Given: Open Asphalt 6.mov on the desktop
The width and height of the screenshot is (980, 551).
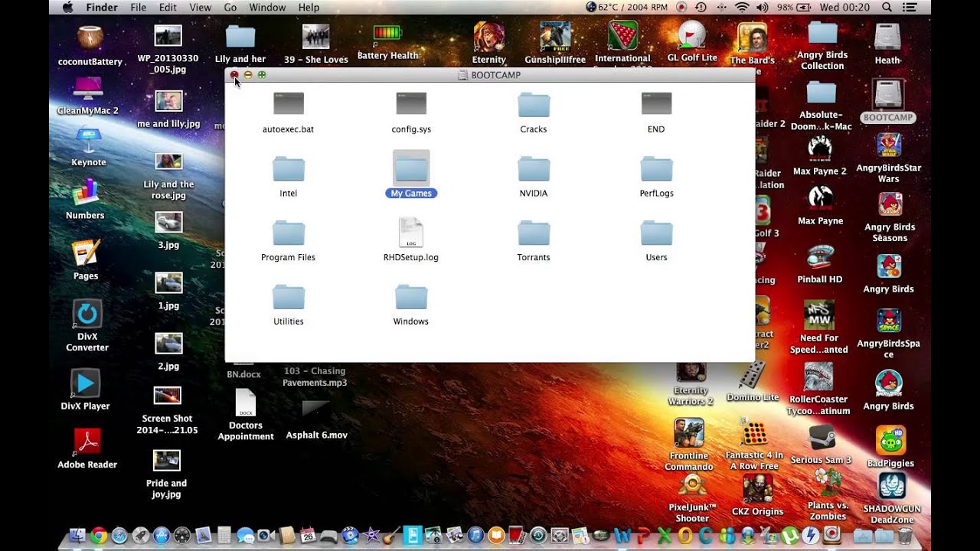Looking at the screenshot, I should coord(316,409).
